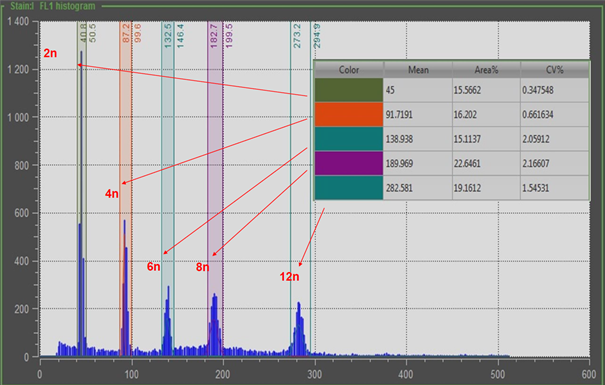Screen dimensions: 605x385
Task: Click the purple color swatch
Action: coord(349,164)
